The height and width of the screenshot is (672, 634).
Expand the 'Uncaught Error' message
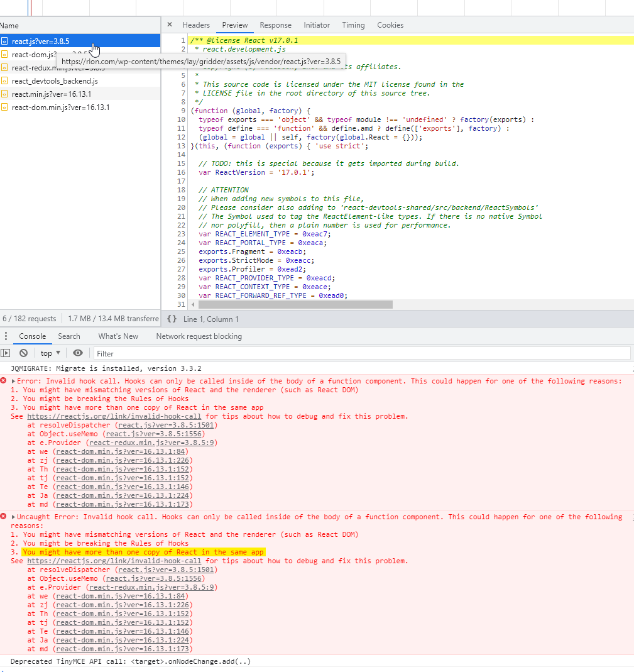[x=14, y=517]
